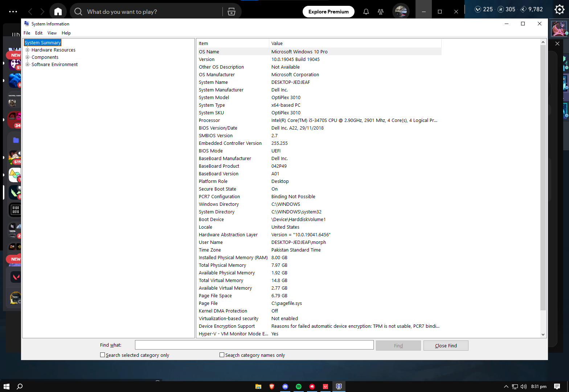Expand the Software Environment tree node
The width and height of the screenshot is (569, 392).
(x=27, y=65)
